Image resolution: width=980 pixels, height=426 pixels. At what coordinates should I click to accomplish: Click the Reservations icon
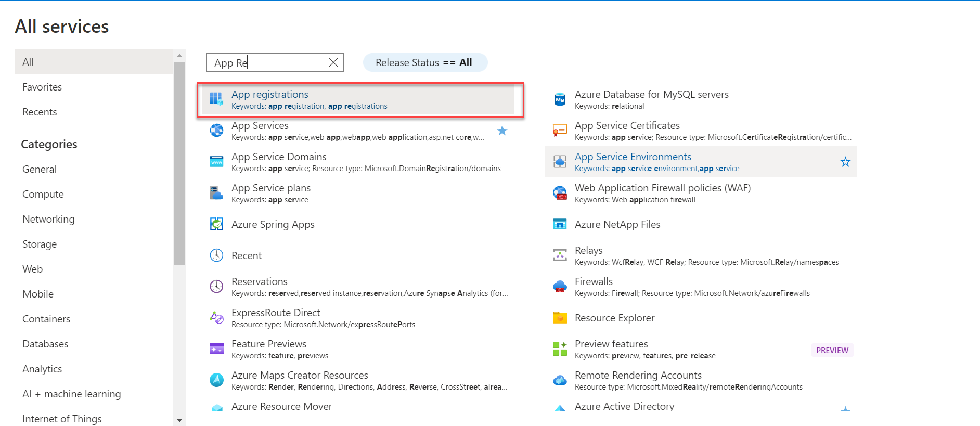click(216, 286)
